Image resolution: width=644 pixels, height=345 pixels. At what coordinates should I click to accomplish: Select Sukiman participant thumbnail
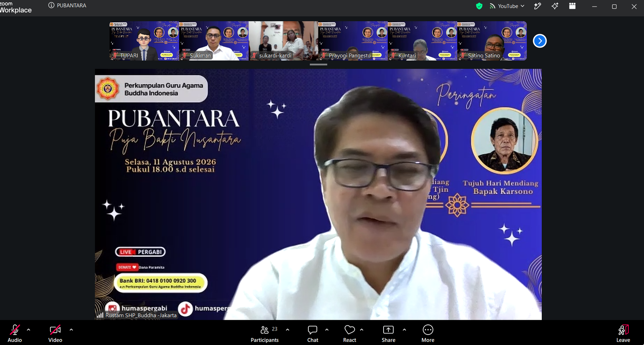coord(214,41)
